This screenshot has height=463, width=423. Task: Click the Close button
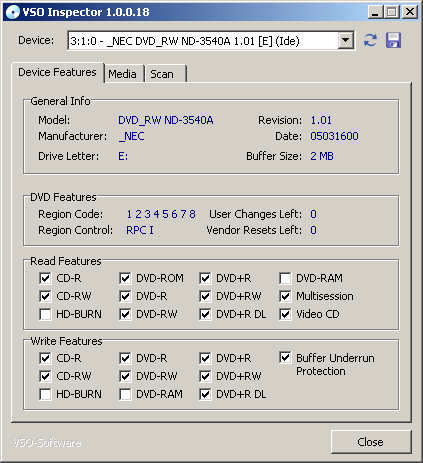pyautogui.click(x=371, y=442)
